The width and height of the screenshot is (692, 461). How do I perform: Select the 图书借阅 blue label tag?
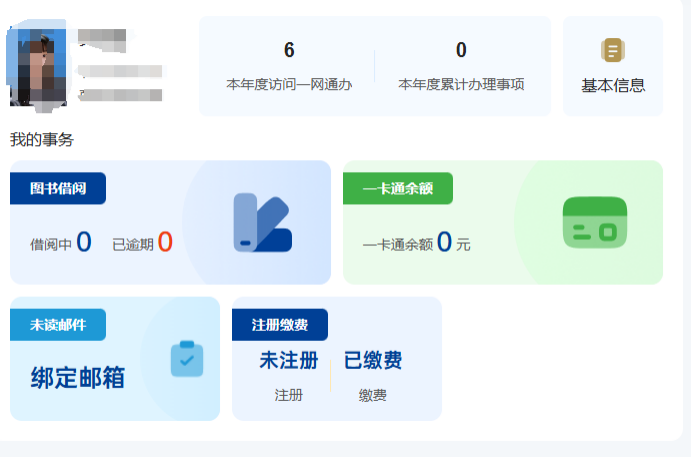58,188
